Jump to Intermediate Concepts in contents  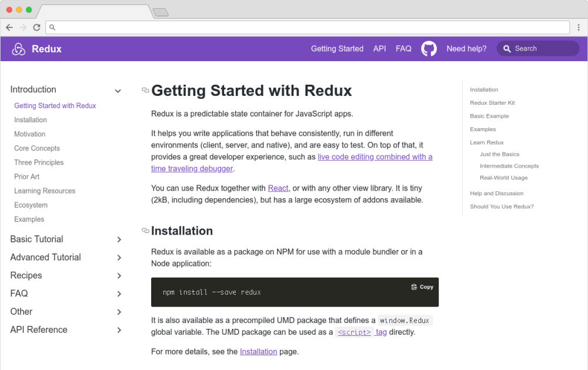click(509, 166)
